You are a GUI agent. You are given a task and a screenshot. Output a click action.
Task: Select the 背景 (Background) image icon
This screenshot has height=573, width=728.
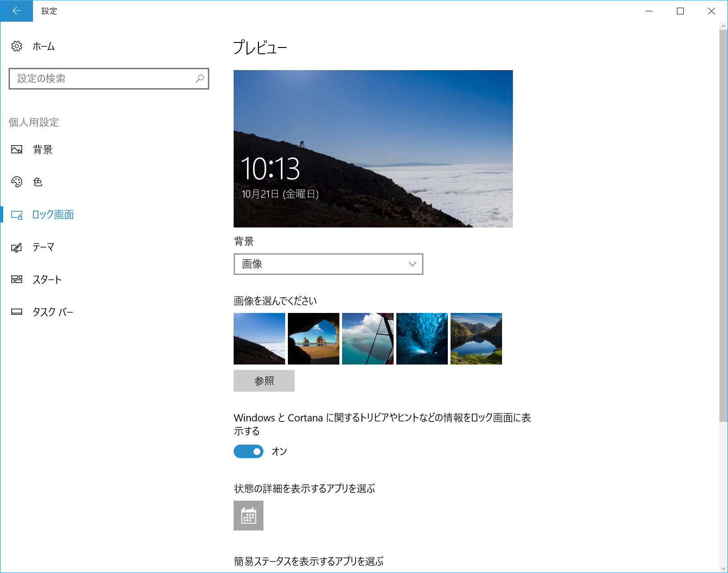17,149
